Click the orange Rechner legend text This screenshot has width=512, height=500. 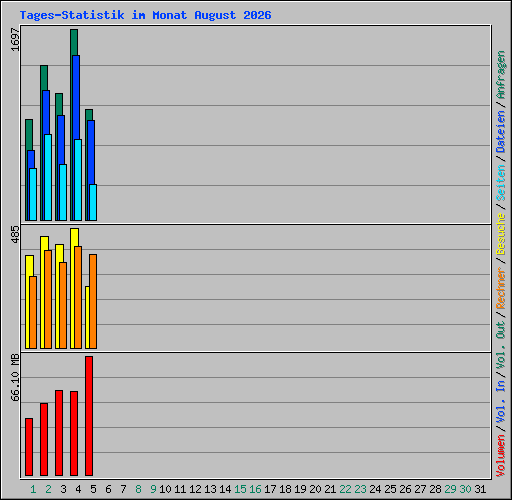click(500, 288)
